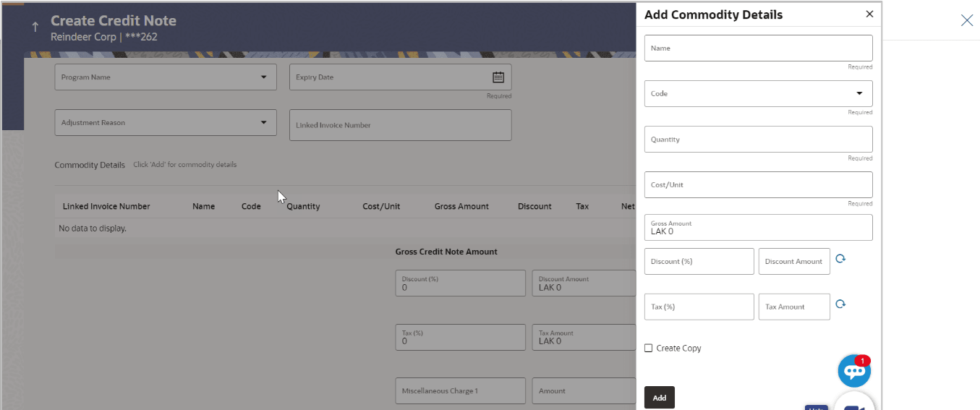Viewport: 980px width, 410px height.
Task: Click the Create Credit Note page title
Action: point(114,21)
